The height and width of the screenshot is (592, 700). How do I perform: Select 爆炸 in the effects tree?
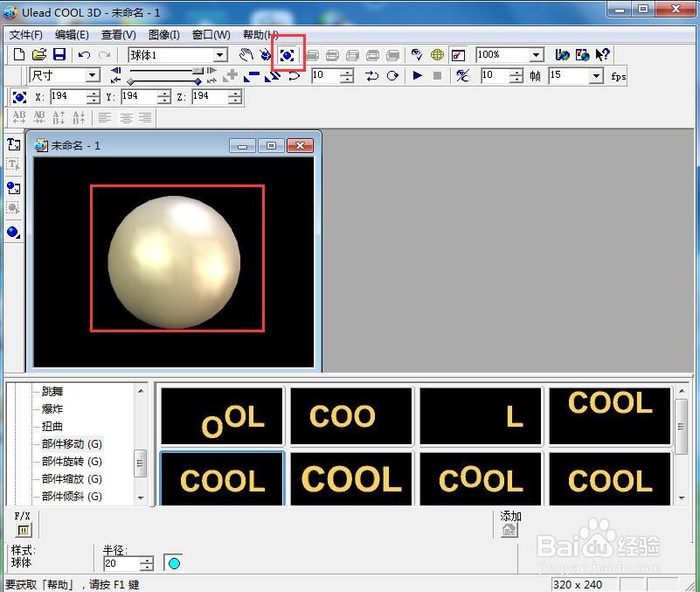tap(52, 409)
